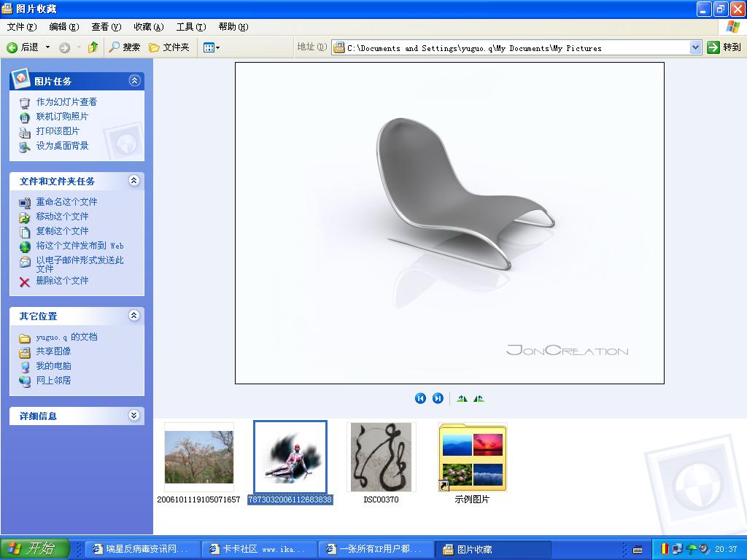Switch to 卡卡社区 taskbar window

click(259, 549)
